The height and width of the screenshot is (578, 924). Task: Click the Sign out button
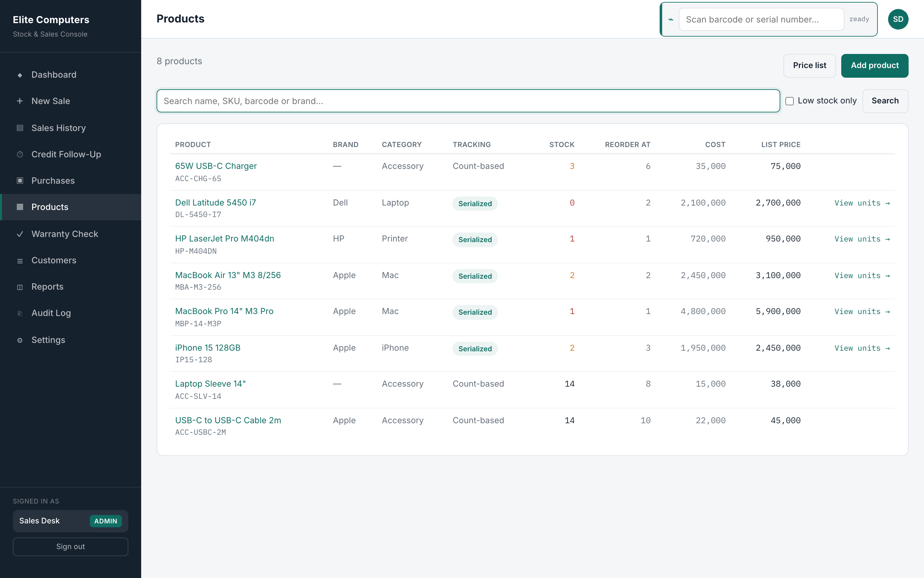tap(70, 546)
